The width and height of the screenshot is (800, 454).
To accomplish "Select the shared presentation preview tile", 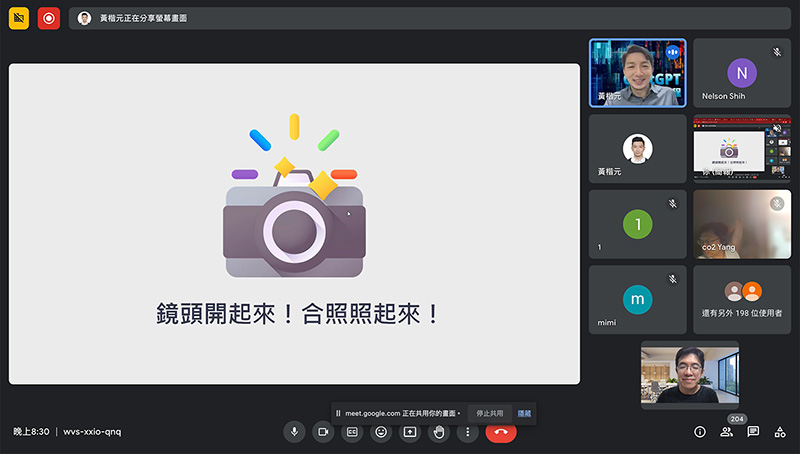I will tap(742, 148).
